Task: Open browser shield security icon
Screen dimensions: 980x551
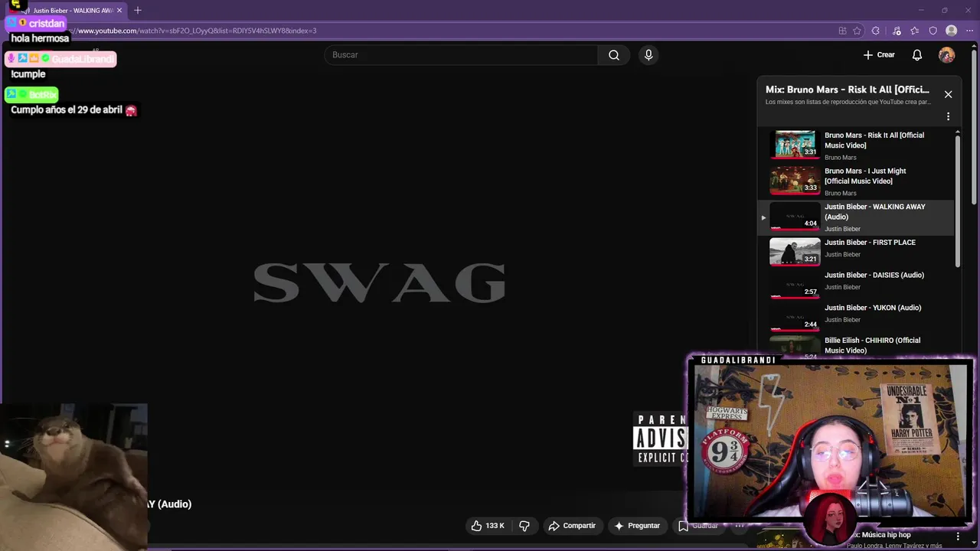Action: pyautogui.click(x=933, y=31)
